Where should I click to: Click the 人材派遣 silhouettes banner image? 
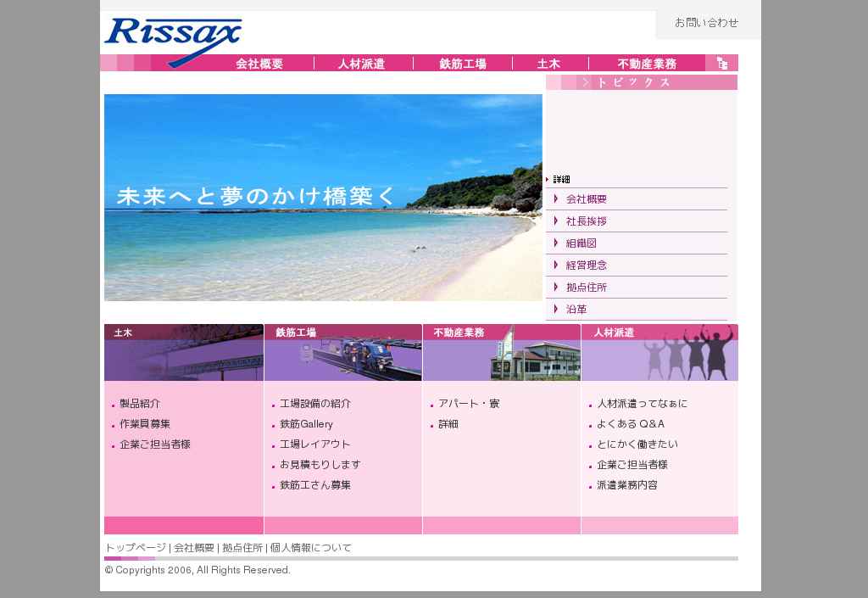tap(659, 353)
